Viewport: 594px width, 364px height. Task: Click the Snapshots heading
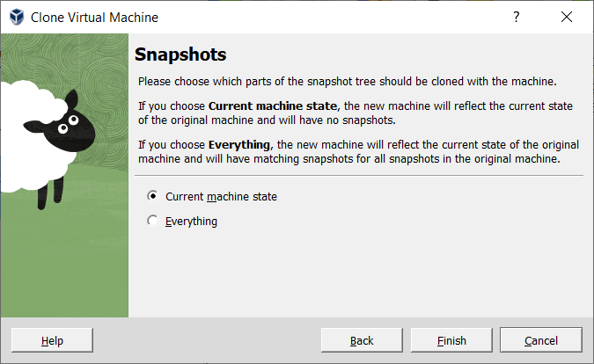(x=180, y=55)
